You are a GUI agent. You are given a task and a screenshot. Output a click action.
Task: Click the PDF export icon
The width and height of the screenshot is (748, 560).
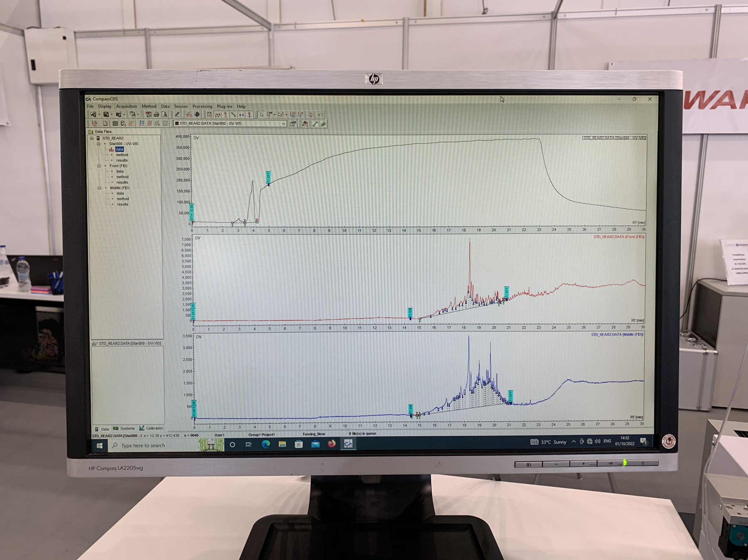coord(148,114)
